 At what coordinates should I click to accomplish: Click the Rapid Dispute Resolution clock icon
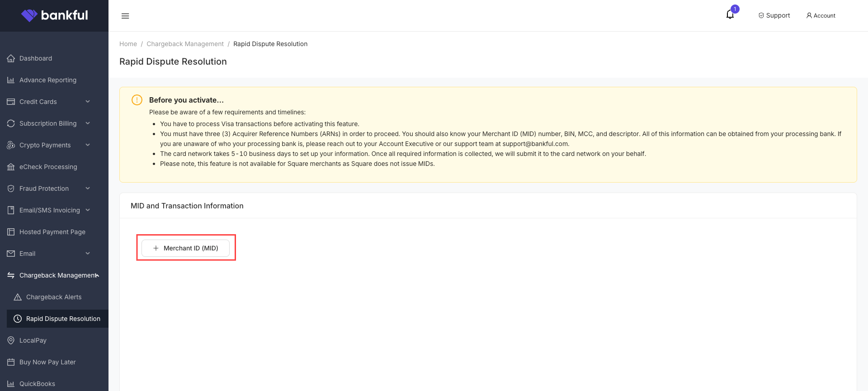pyautogui.click(x=18, y=319)
